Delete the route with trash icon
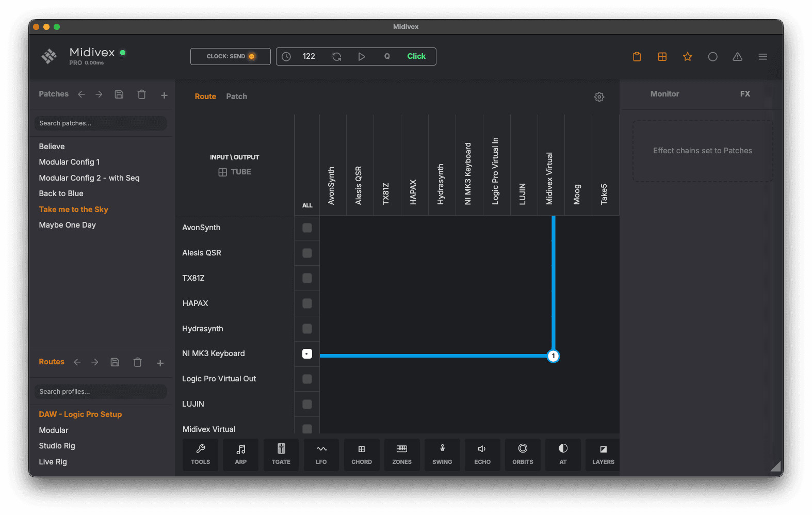The width and height of the screenshot is (812, 515). (137, 362)
